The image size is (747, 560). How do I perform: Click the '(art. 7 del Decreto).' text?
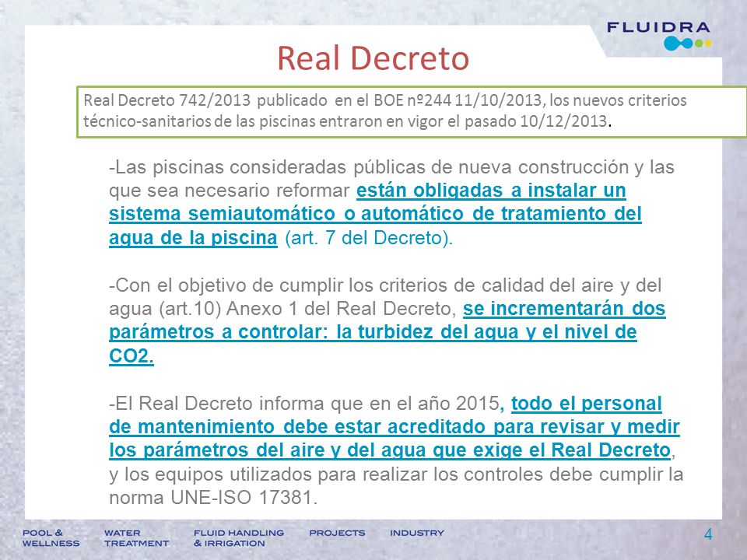pos(368,238)
